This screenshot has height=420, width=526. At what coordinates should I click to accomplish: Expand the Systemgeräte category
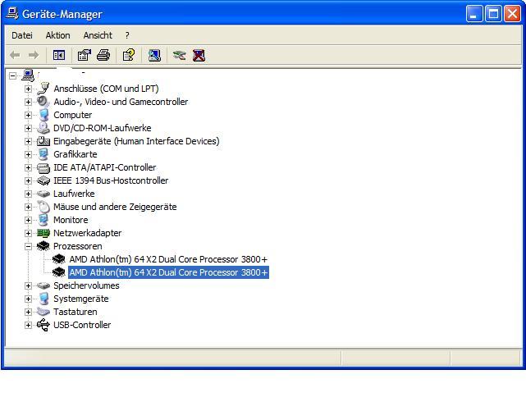pyautogui.click(x=28, y=299)
